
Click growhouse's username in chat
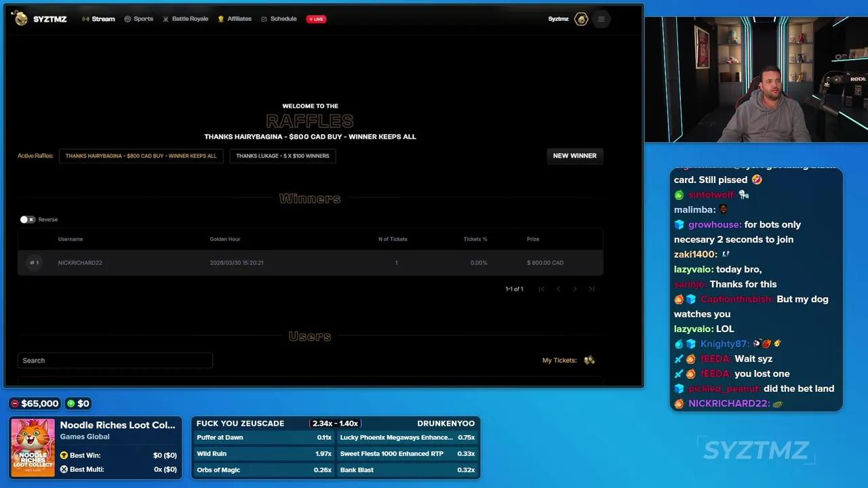715,225
